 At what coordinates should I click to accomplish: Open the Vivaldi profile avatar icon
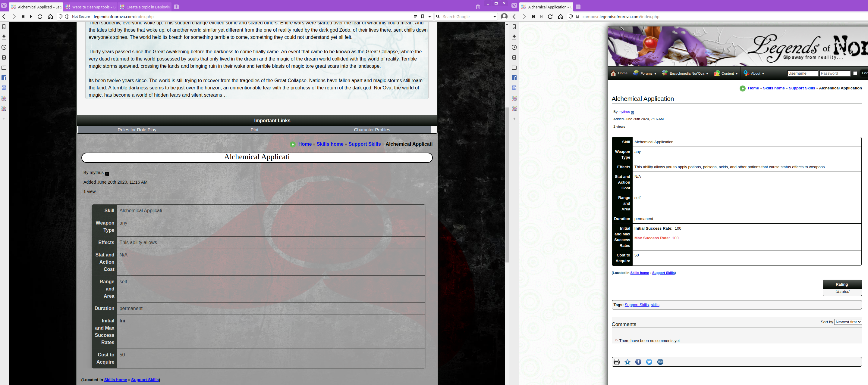(x=504, y=17)
